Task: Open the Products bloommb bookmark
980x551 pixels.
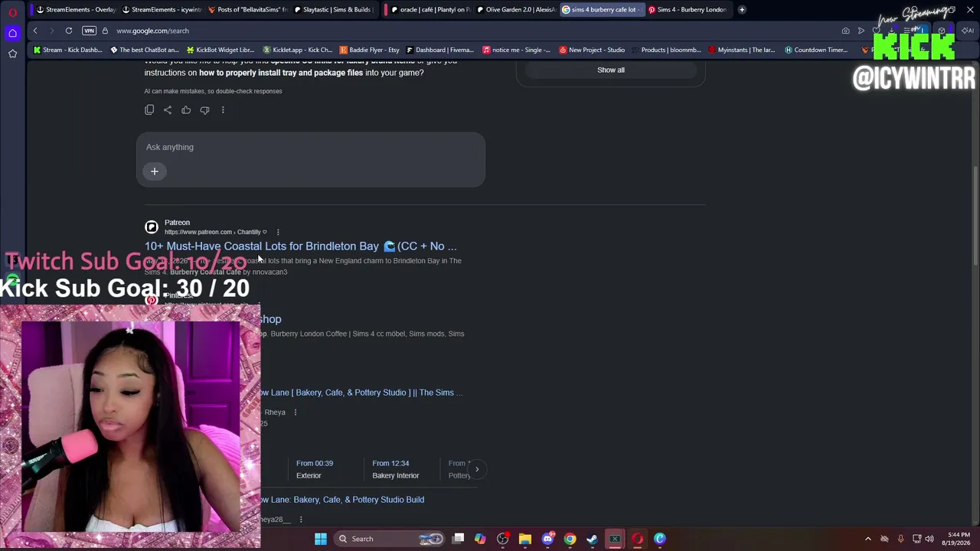Action: pyautogui.click(x=667, y=50)
